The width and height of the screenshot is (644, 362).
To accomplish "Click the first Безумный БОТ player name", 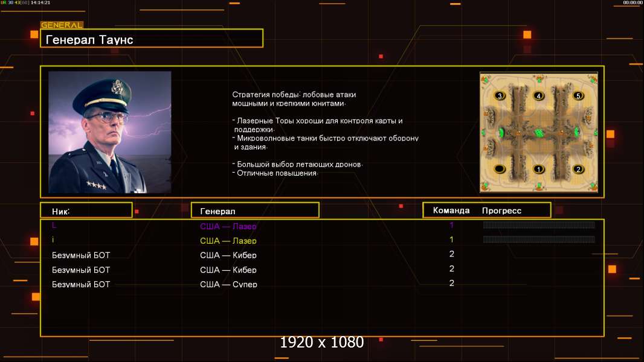I will (x=81, y=255).
